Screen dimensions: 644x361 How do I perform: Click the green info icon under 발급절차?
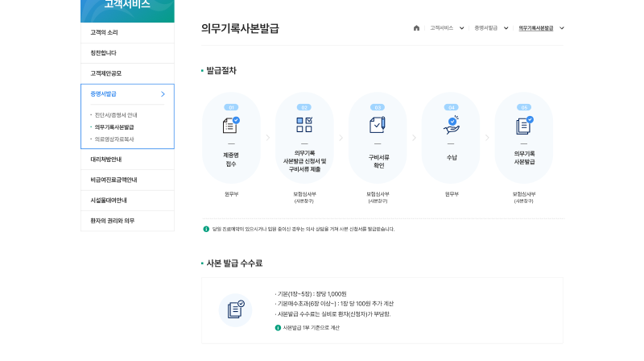(206, 229)
